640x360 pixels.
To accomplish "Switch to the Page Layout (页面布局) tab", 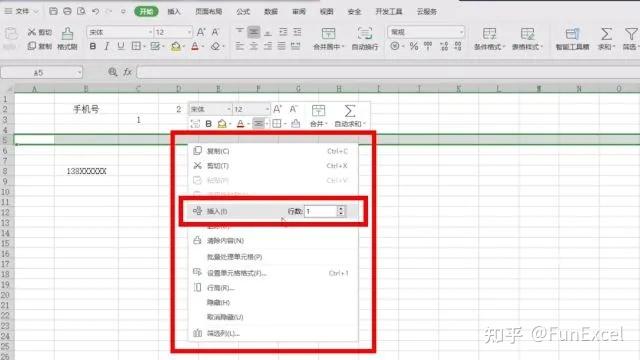I will (x=209, y=11).
